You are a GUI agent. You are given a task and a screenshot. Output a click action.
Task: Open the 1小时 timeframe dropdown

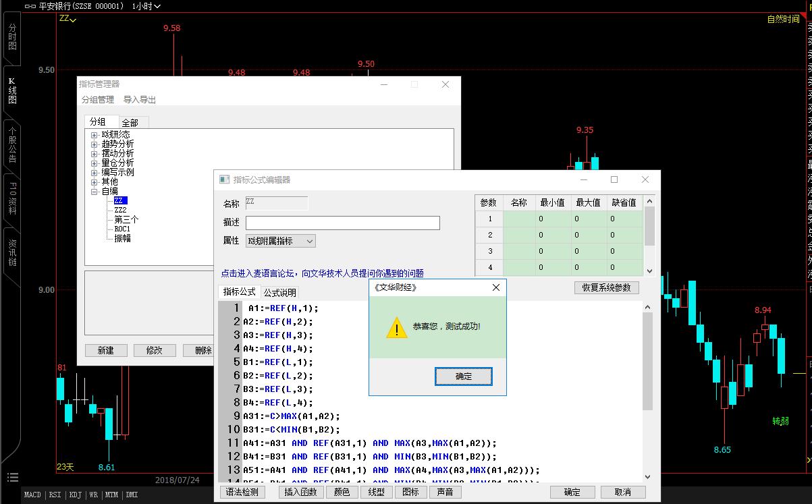click(x=146, y=6)
